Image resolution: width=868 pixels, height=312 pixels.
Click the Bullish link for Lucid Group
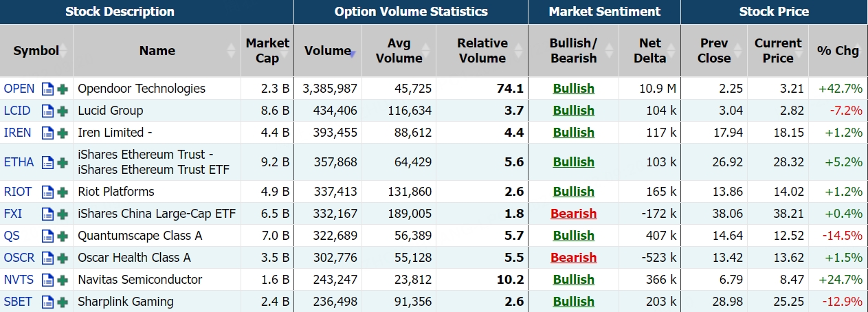pos(574,111)
